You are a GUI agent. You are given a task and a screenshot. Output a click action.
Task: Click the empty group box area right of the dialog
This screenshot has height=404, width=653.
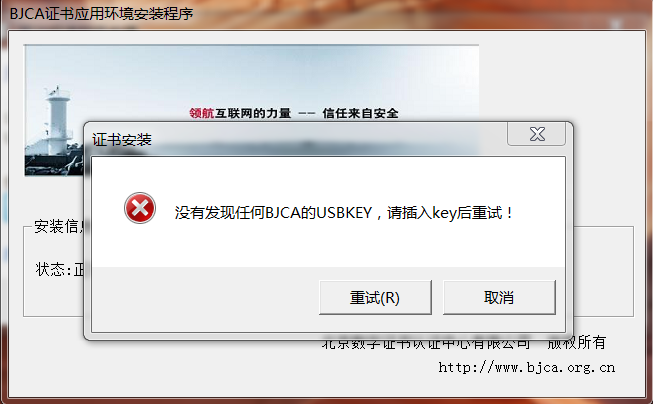point(603,271)
